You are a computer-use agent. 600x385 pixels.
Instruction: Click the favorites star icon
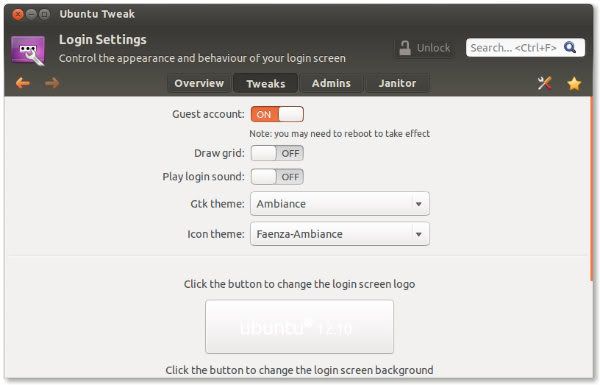point(574,83)
